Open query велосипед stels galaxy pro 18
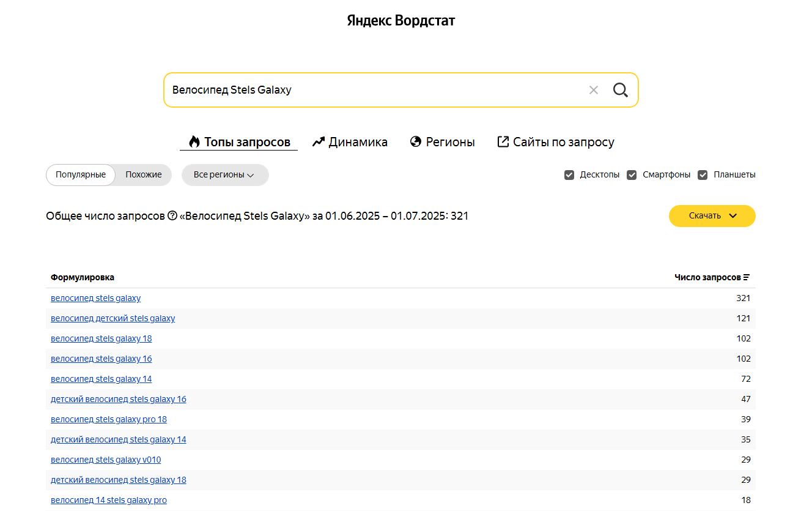 pos(109,420)
